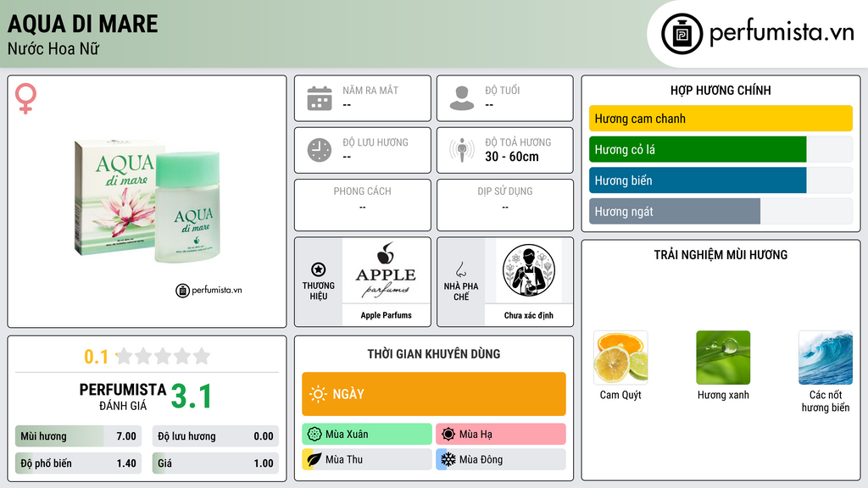Click the Độ phổ biến 1.40 score bar
The image size is (868, 488).
[x=79, y=463]
